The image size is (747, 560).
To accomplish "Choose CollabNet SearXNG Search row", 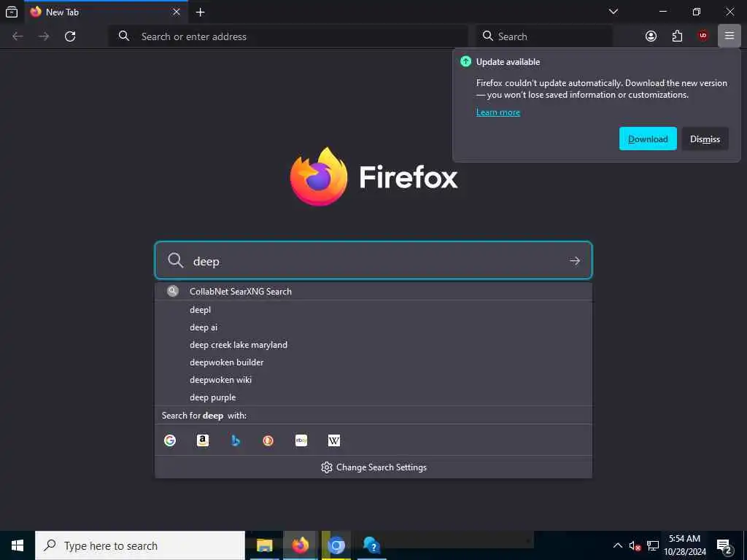I will (x=373, y=292).
